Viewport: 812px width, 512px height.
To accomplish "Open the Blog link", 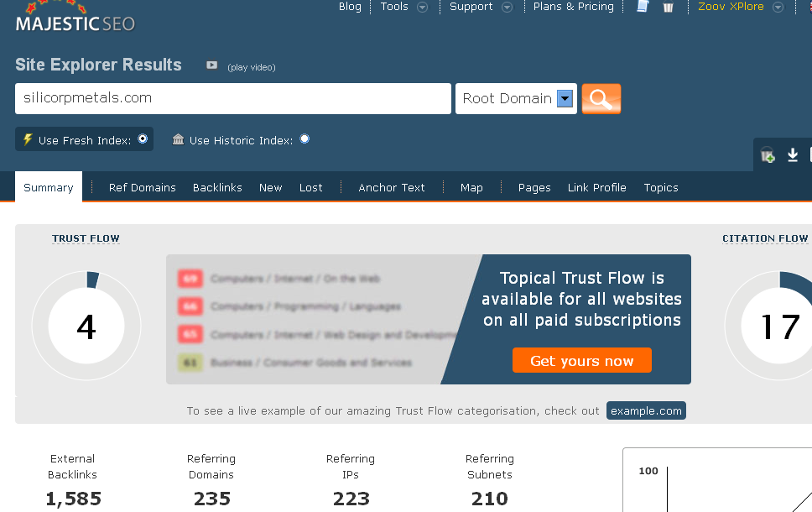I will pos(350,6).
